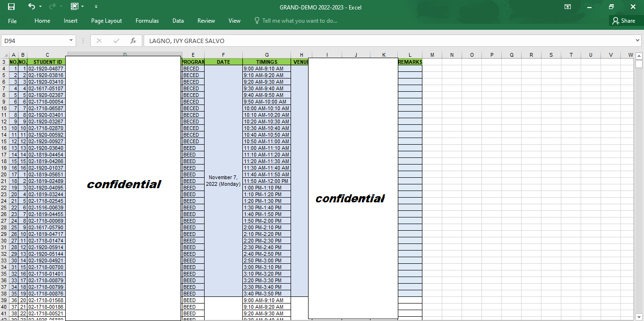Save the workbook with the floppy disk icon
Screen dimensions: 644x321
pos(11,7)
